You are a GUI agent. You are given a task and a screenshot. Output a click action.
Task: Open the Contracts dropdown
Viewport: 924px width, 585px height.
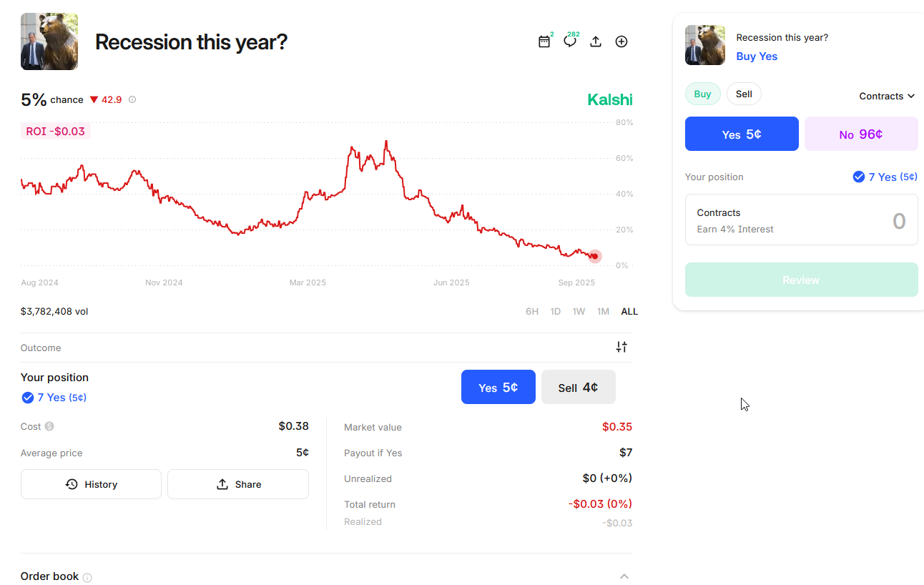coord(887,96)
